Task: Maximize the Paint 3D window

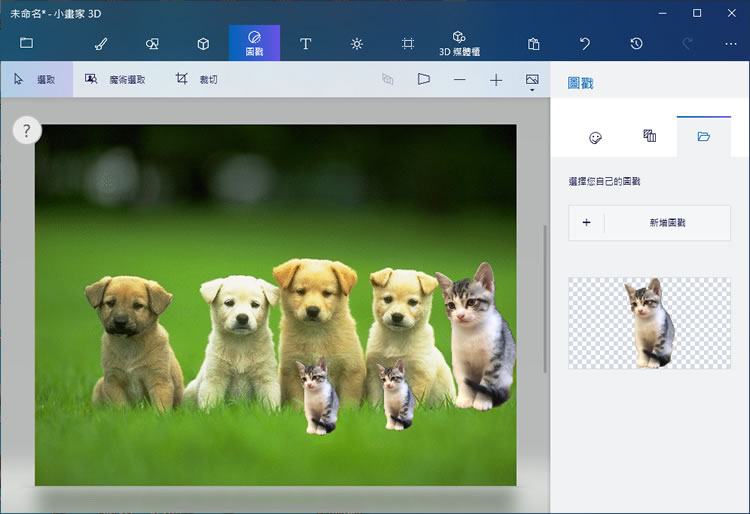Action: pyautogui.click(x=697, y=13)
